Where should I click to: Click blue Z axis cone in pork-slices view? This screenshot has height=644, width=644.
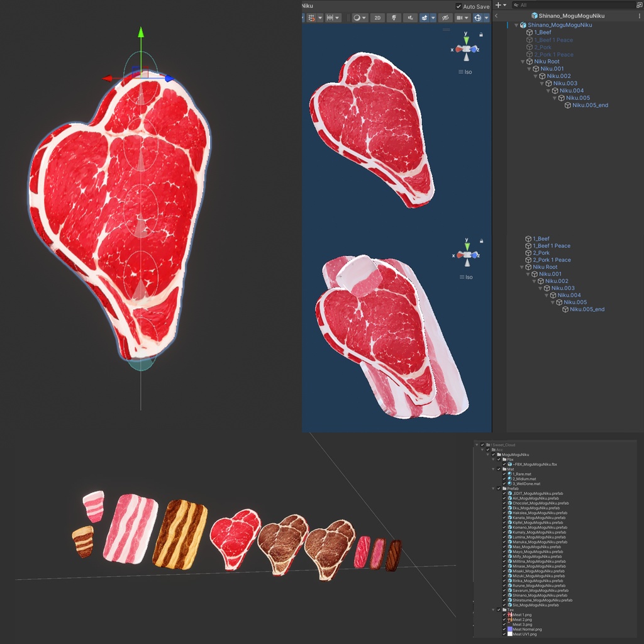475,255
